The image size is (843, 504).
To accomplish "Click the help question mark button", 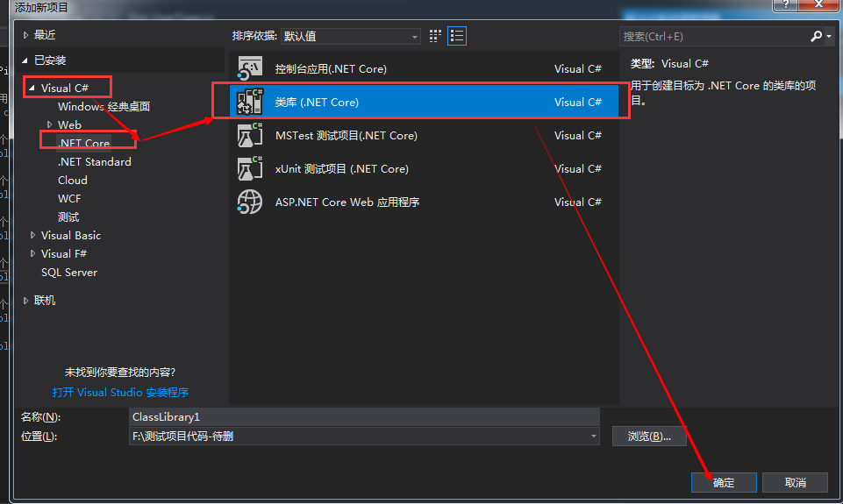I will (x=786, y=5).
